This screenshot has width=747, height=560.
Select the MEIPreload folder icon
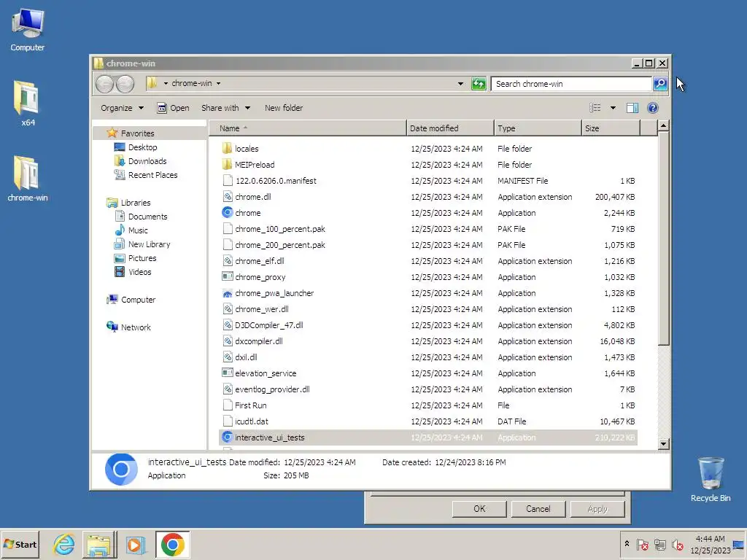click(x=228, y=165)
